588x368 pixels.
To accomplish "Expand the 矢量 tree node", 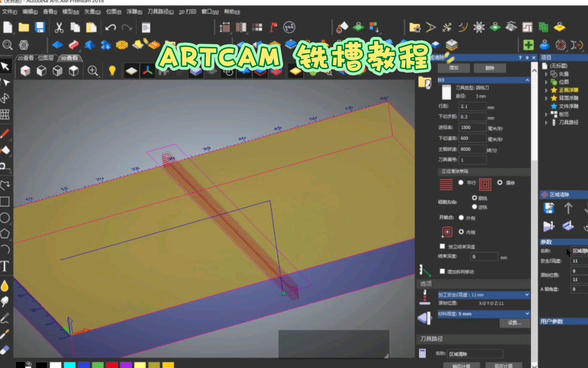I will click(x=546, y=74).
